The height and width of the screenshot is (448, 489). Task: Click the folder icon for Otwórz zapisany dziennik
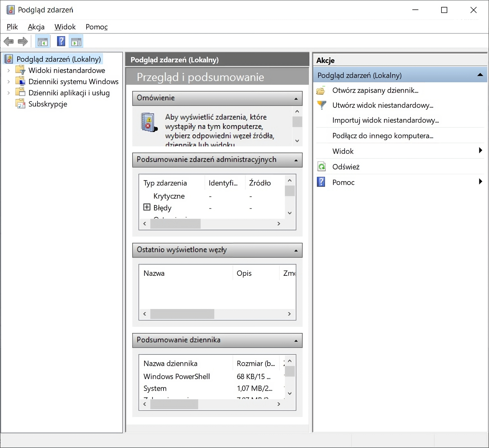click(x=321, y=91)
